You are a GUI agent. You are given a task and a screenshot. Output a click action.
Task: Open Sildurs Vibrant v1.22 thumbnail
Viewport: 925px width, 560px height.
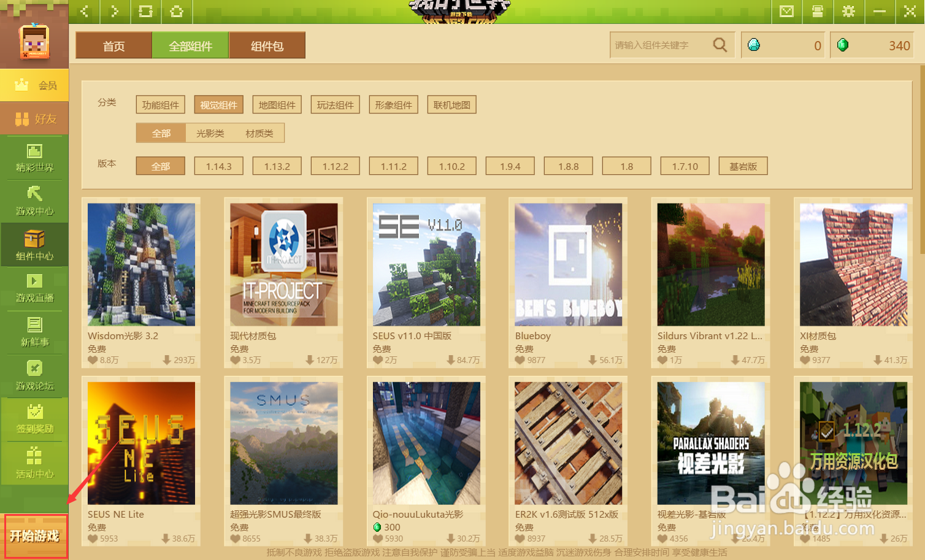711,264
